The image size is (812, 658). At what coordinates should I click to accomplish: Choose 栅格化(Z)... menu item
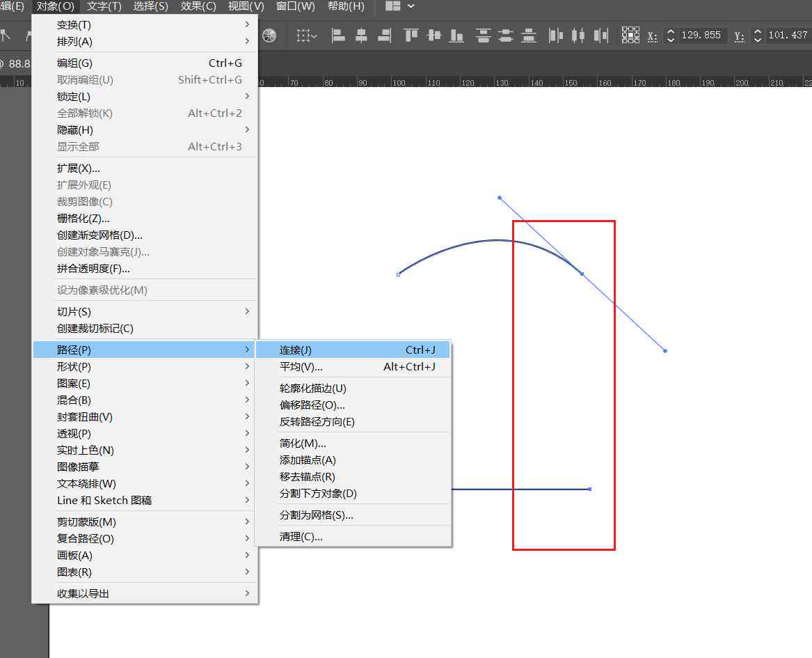[145, 218]
